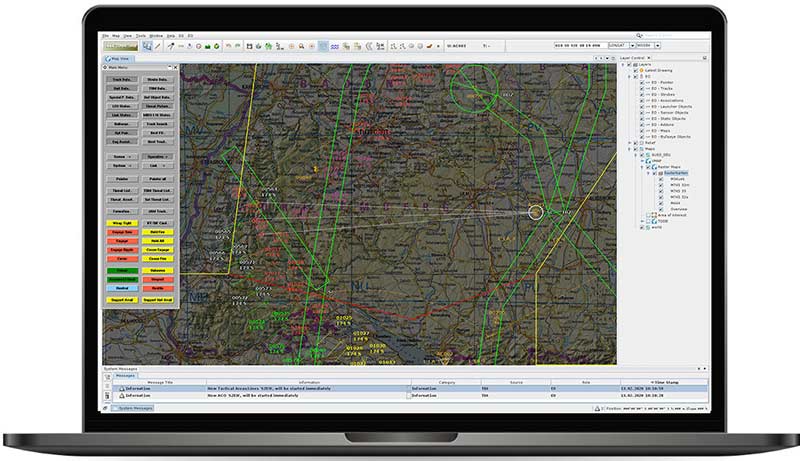Screen dimensions: 800x461
Task: Click the Hold Fire button
Action: tap(156, 232)
